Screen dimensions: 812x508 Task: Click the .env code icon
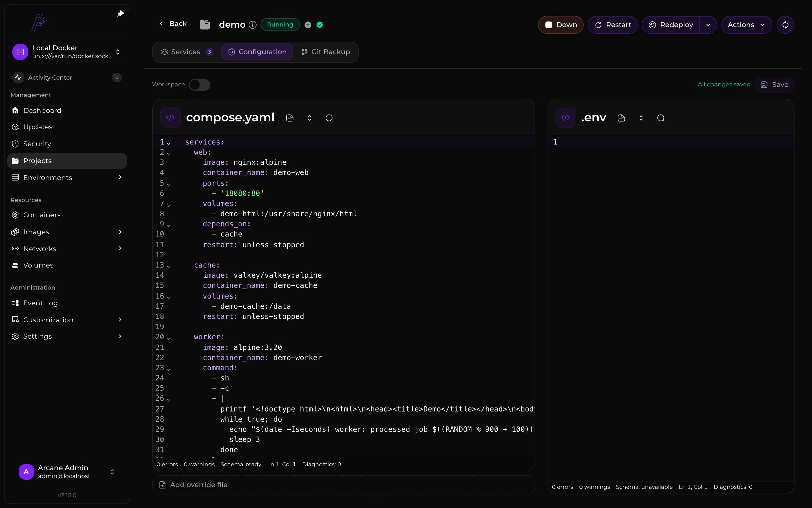point(566,117)
